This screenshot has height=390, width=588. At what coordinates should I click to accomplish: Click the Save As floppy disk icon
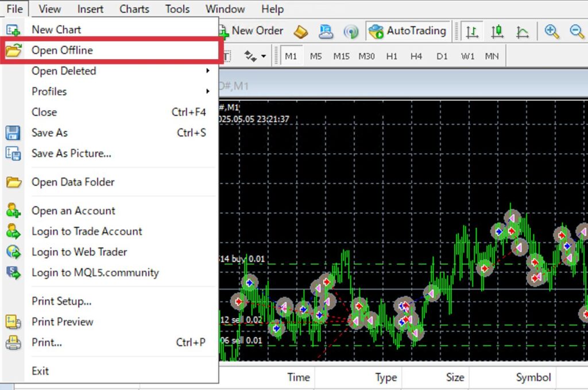pyautogui.click(x=13, y=133)
